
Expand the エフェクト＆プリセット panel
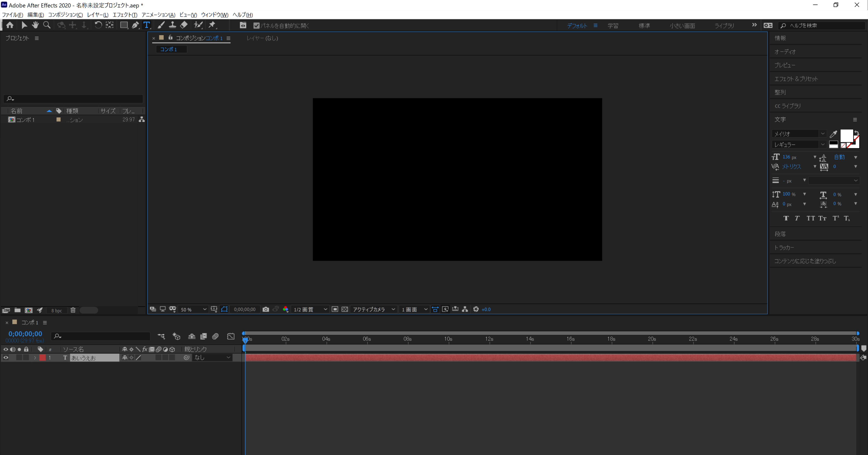pyautogui.click(x=796, y=79)
